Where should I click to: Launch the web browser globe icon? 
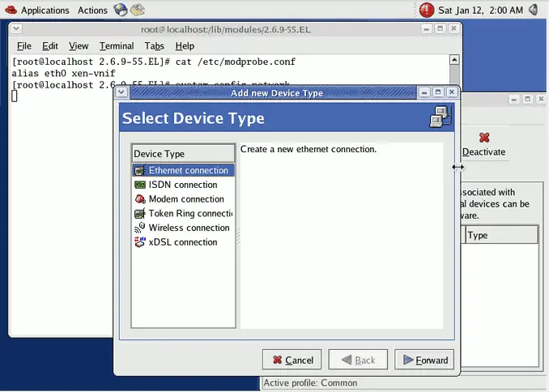point(121,11)
